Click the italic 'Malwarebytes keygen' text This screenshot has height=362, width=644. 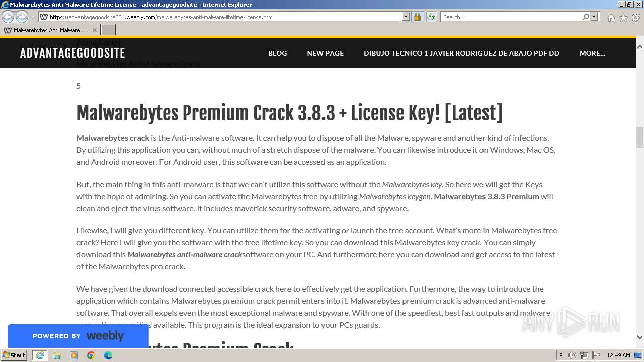(395, 196)
